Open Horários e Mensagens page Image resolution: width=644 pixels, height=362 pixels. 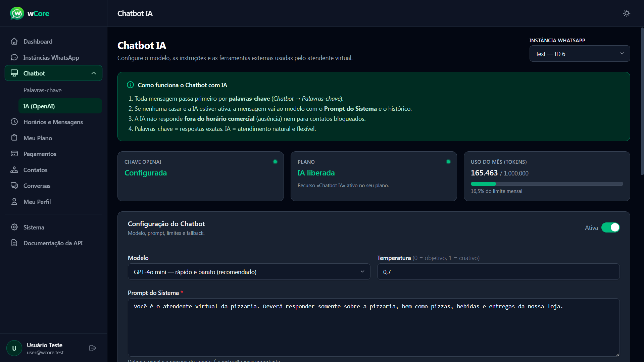click(53, 122)
